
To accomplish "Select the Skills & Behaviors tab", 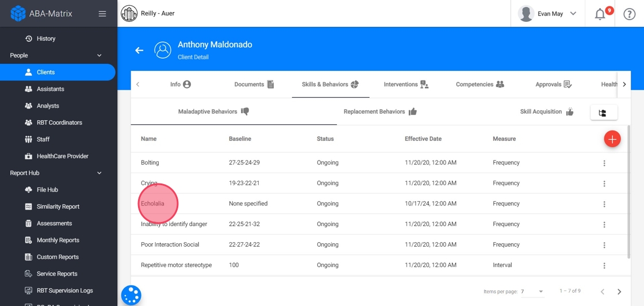I will pos(331,85).
